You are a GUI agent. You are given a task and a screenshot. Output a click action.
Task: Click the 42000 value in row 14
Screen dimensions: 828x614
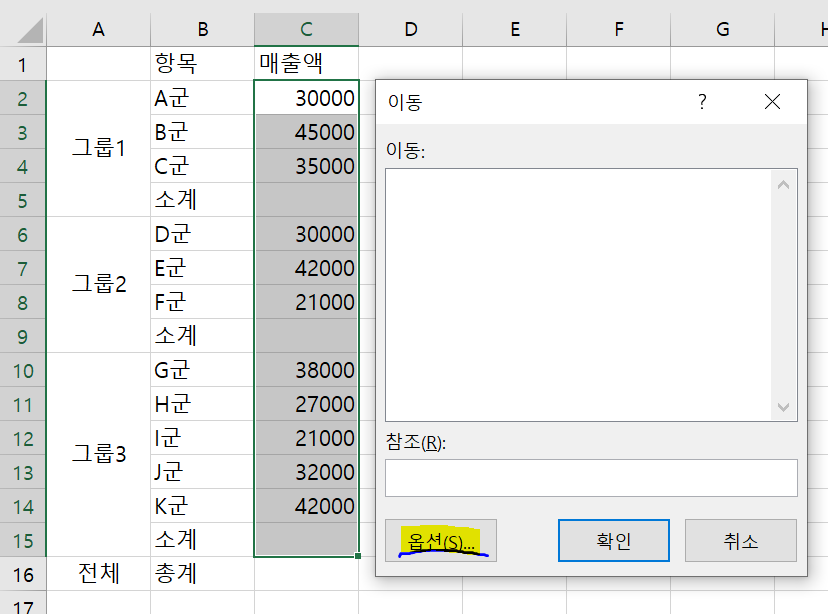tap(306, 506)
